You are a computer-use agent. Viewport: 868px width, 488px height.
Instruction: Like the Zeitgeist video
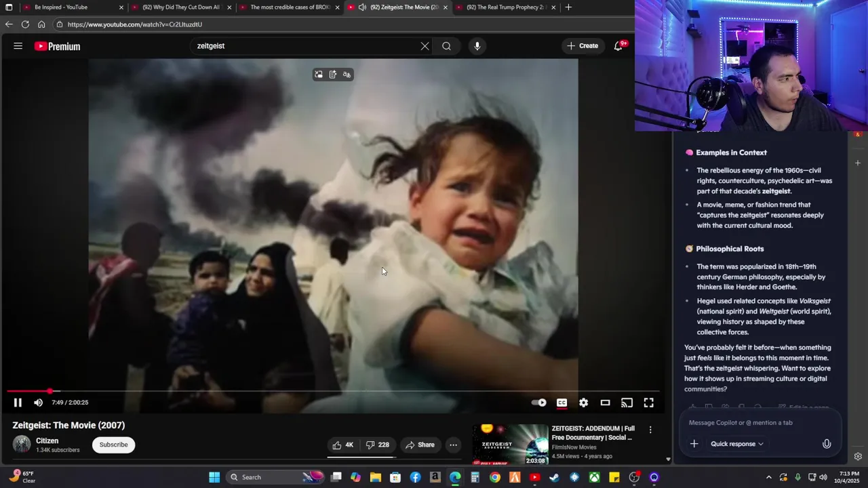[343, 445]
